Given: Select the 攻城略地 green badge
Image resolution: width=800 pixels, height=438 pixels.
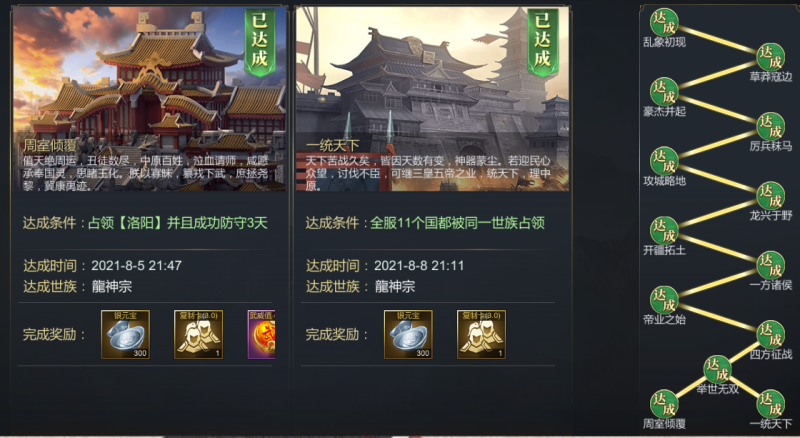Looking at the screenshot, I should pos(664,161).
